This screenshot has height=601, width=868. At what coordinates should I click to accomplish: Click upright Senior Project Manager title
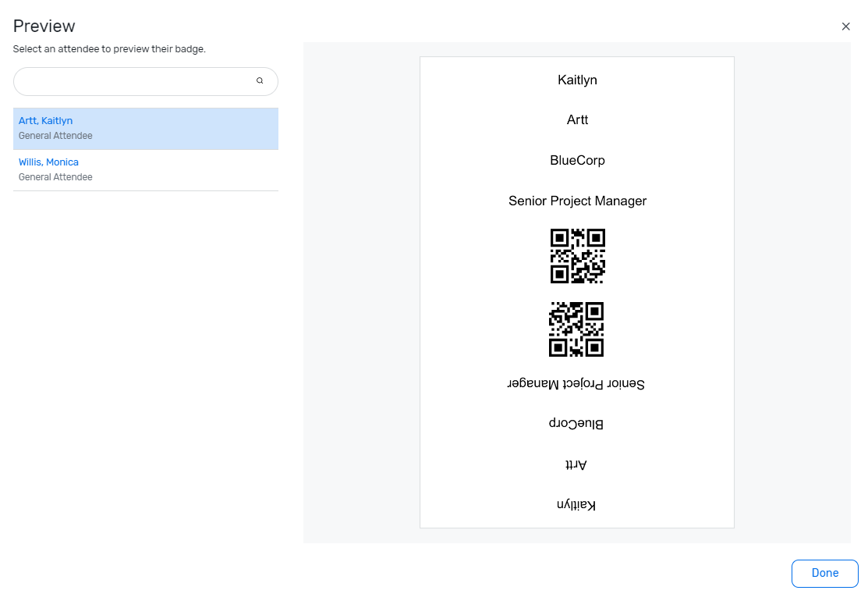[x=577, y=201]
